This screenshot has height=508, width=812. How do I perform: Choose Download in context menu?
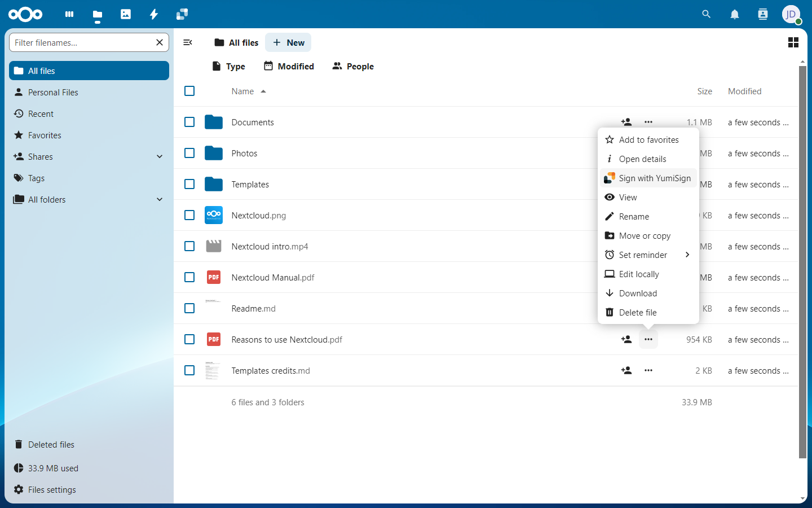coord(648,293)
